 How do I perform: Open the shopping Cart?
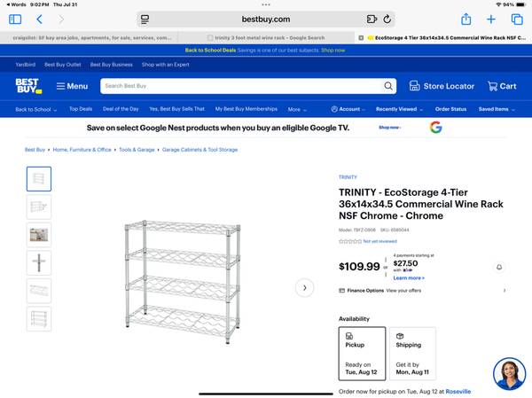click(502, 86)
